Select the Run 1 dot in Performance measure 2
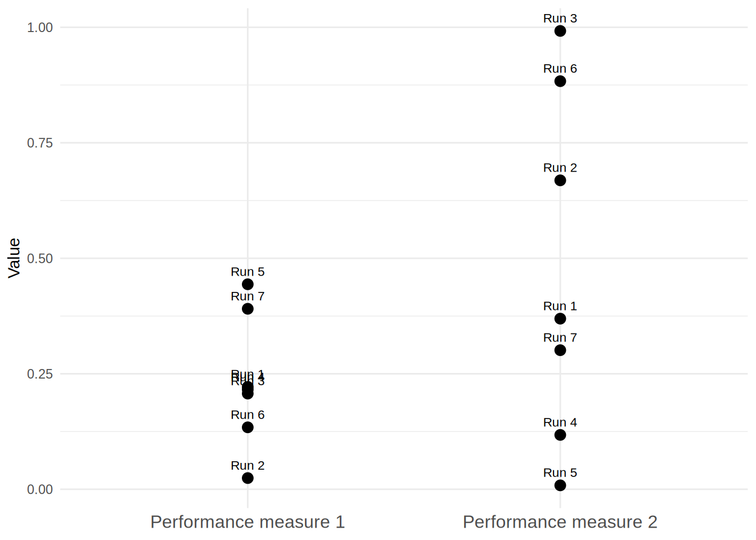Image resolution: width=756 pixels, height=540 pixels. click(560, 319)
